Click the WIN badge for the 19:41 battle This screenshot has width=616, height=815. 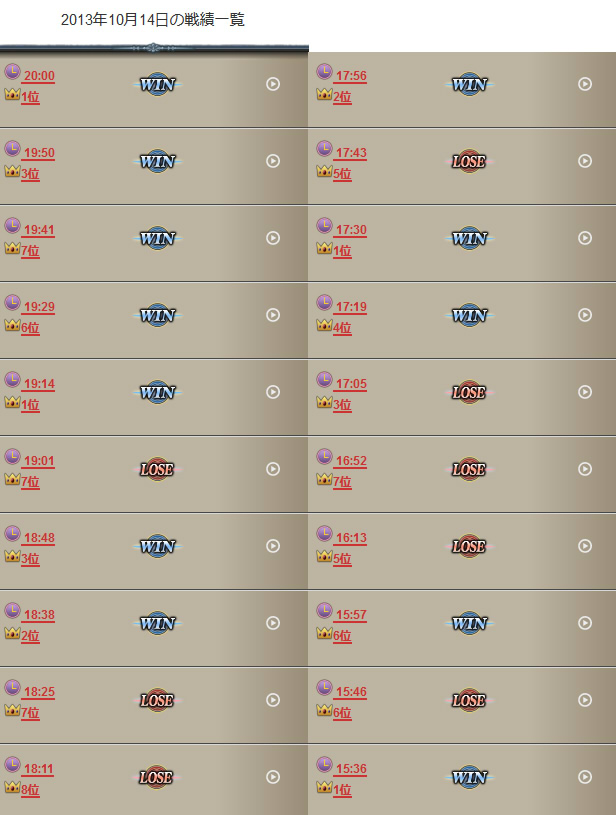pyautogui.click(x=158, y=239)
